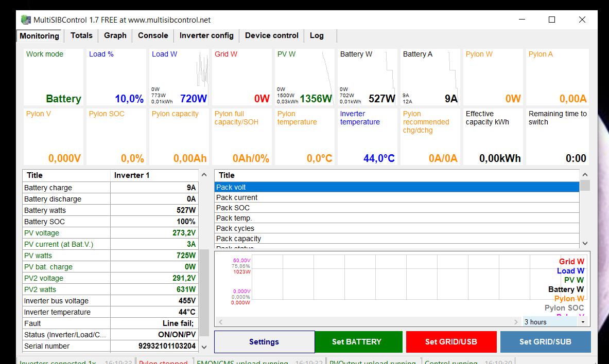Select the Pack SOC row
The width and height of the screenshot is (609, 364).
click(396, 208)
